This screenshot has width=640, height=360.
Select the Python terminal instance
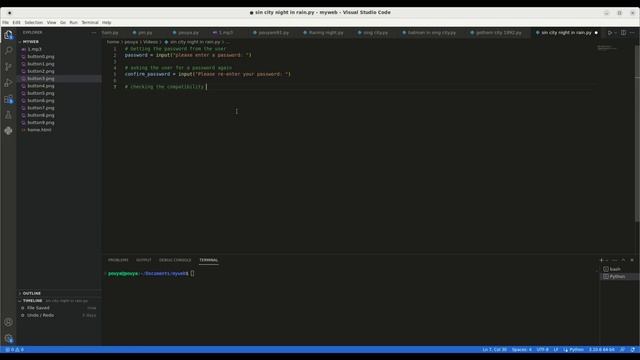[x=620, y=276]
